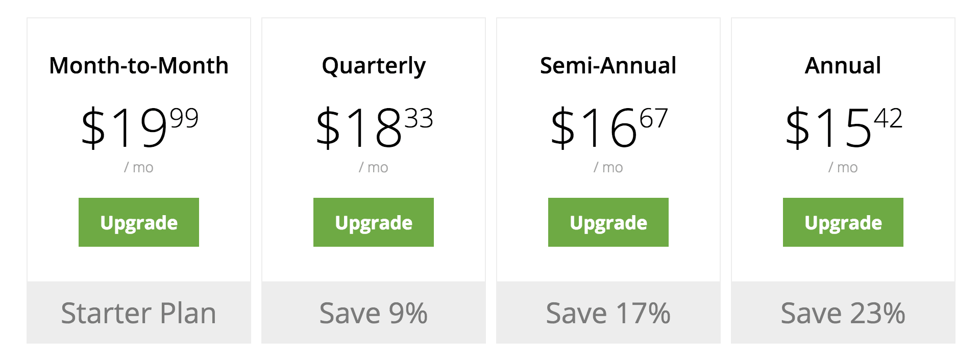
Task: Click Upgrade under Quarterly plan
Action: pos(374,222)
